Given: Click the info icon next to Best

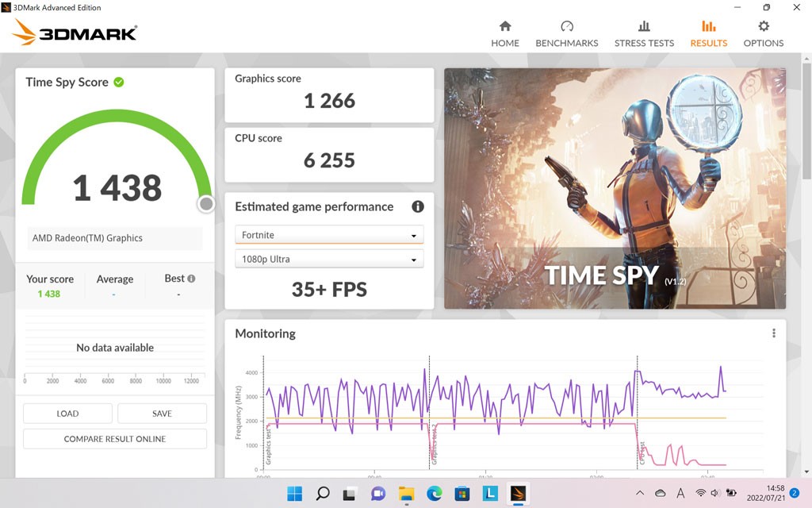Looking at the screenshot, I should point(191,279).
